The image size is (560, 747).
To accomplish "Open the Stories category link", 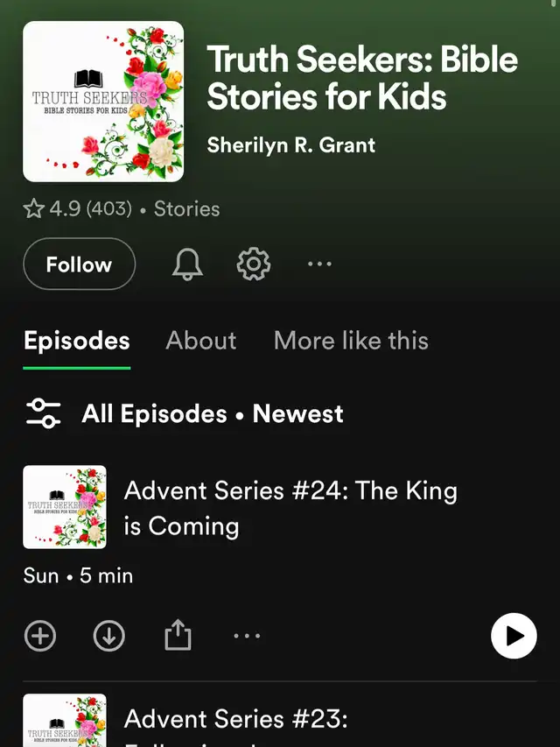I will coord(186,208).
